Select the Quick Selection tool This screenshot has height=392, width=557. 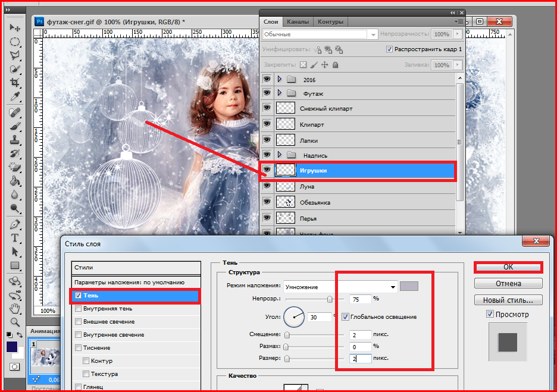(15, 69)
